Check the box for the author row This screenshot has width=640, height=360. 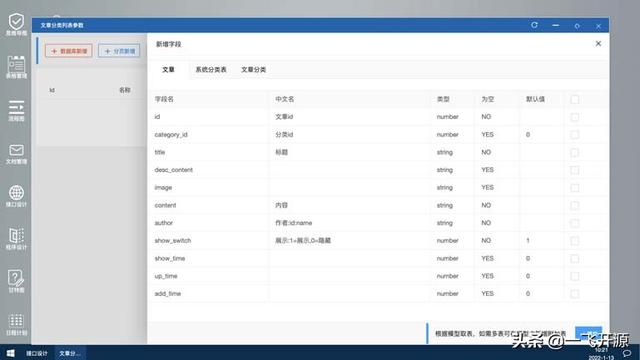click(x=575, y=223)
